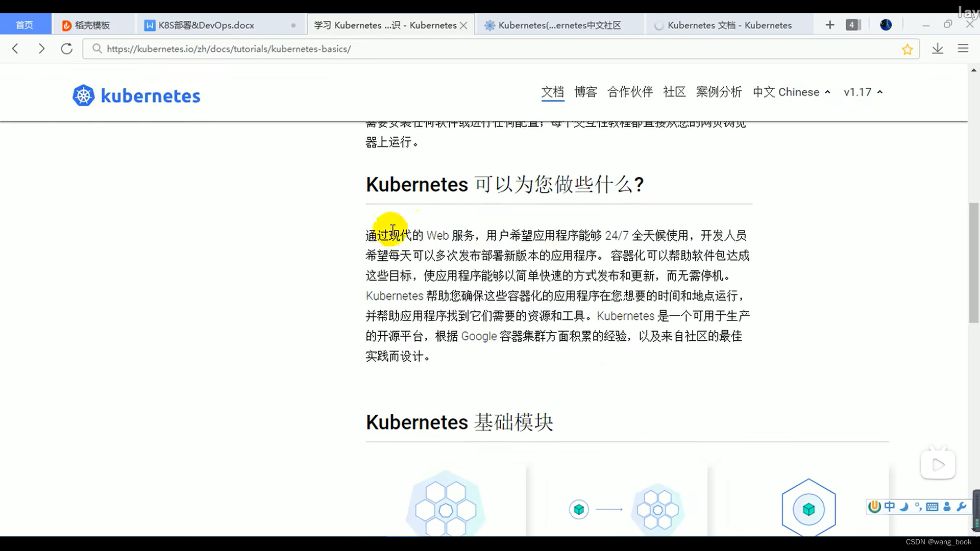Switch to the K8S部署&DevOps.docx tab
The height and width of the screenshot is (551, 980).
tap(220, 25)
